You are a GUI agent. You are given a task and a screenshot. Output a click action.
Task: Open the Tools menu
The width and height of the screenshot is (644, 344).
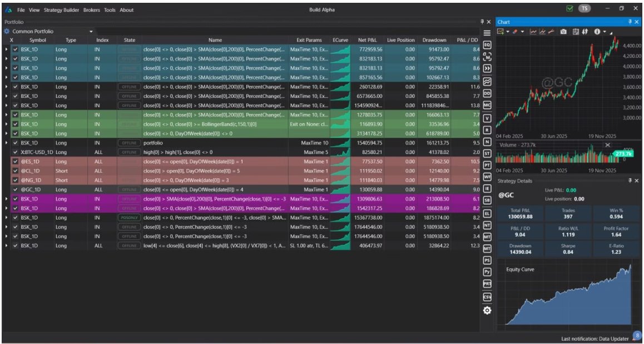(x=110, y=10)
